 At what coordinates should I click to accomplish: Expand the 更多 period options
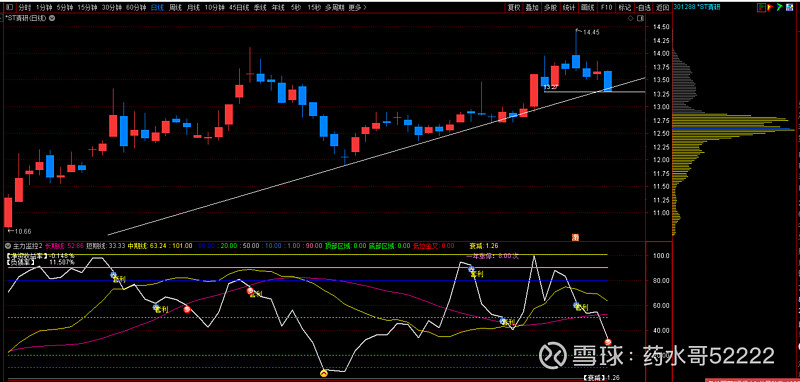click(x=357, y=7)
